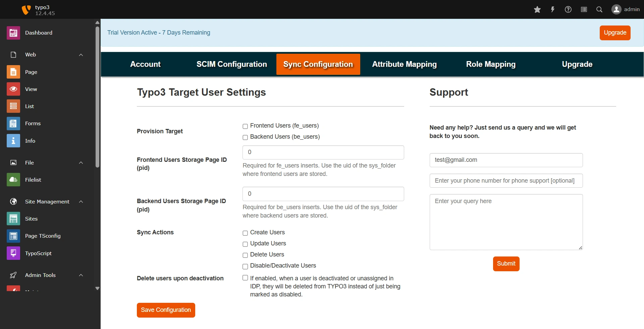644x329 pixels.
Task: Open the application information list icon
Action: (584, 9)
